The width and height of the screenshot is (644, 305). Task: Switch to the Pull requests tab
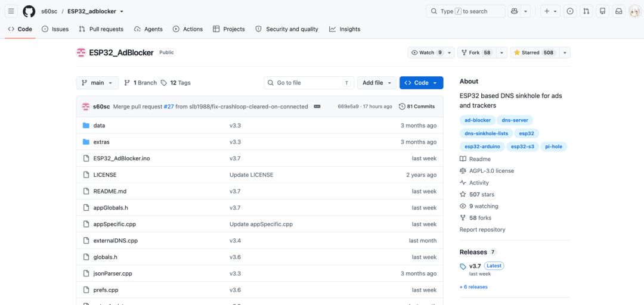tap(101, 29)
